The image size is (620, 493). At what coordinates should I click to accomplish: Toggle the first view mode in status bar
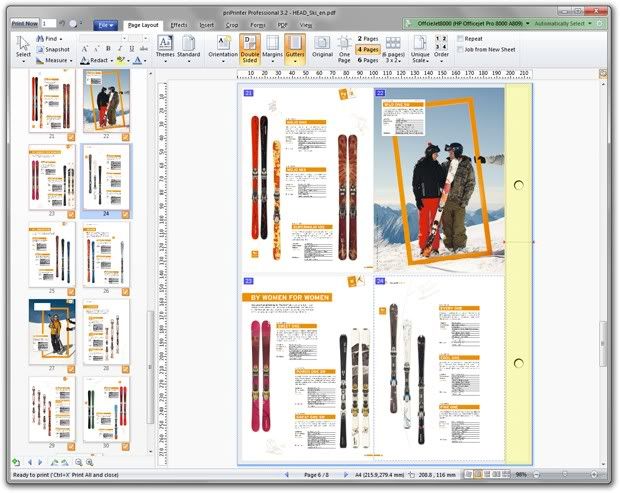(469, 474)
